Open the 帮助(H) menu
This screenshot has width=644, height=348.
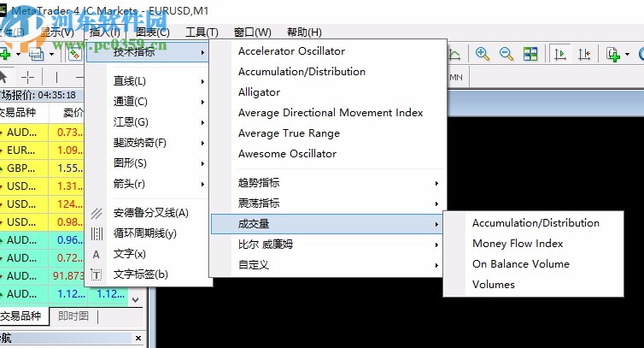pos(304,32)
